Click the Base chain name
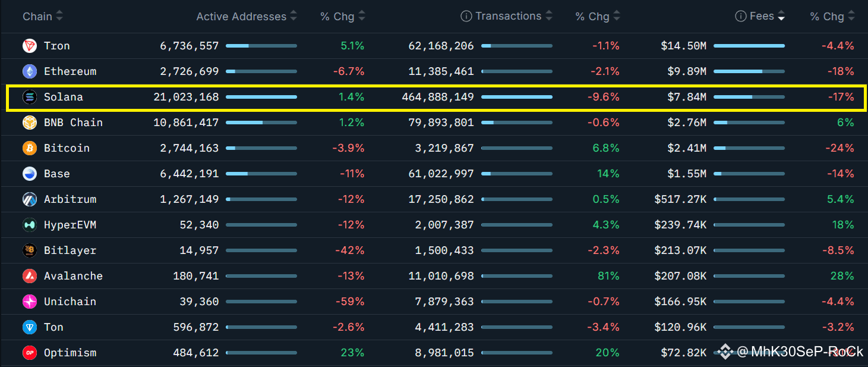868x367 pixels. click(57, 174)
